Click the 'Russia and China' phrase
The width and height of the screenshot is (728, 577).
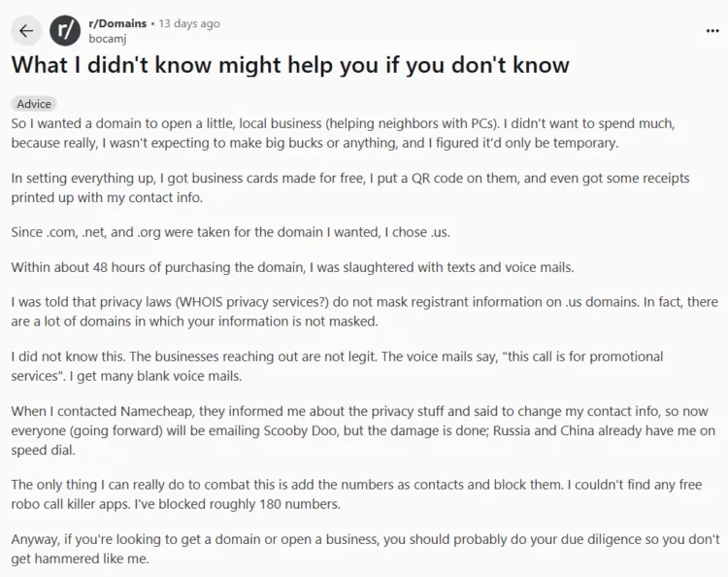tap(544, 430)
